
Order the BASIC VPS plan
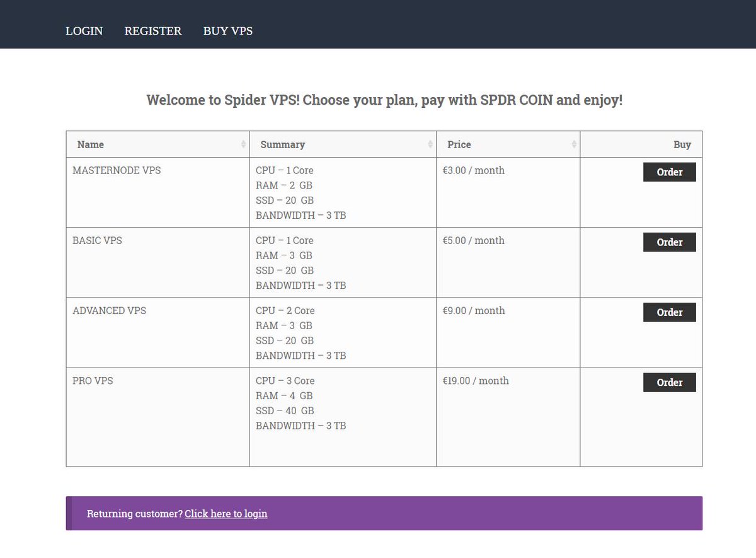pyautogui.click(x=669, y=241)
